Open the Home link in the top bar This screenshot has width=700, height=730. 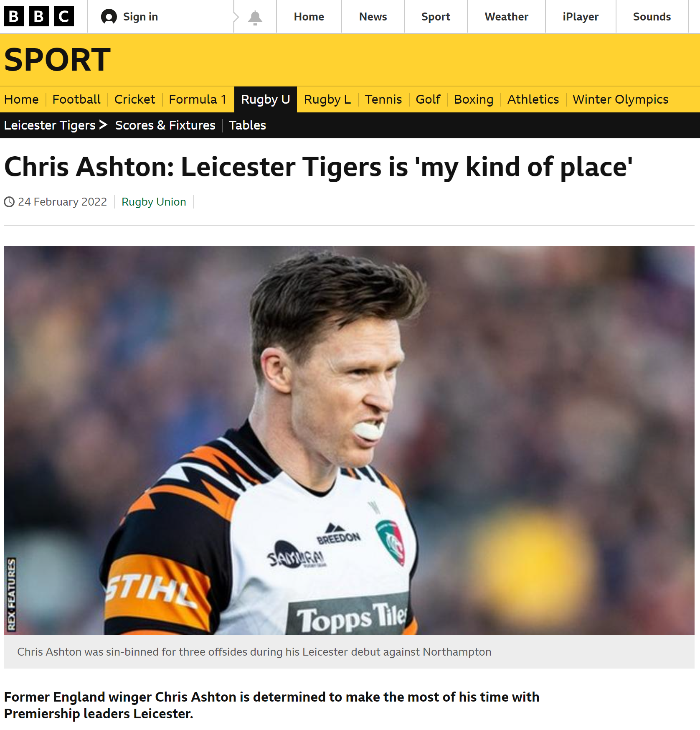pos(309,17)
